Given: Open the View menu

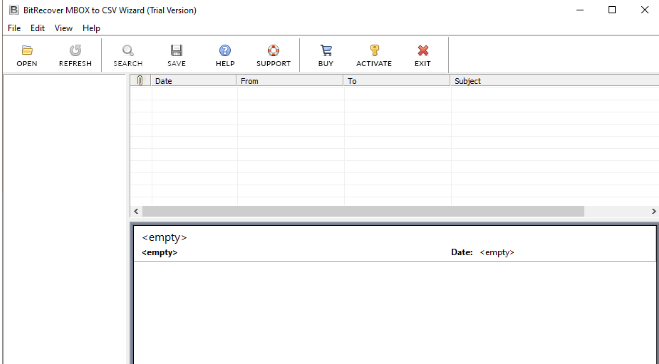Looking at the screenshot, I should point(63,28).
